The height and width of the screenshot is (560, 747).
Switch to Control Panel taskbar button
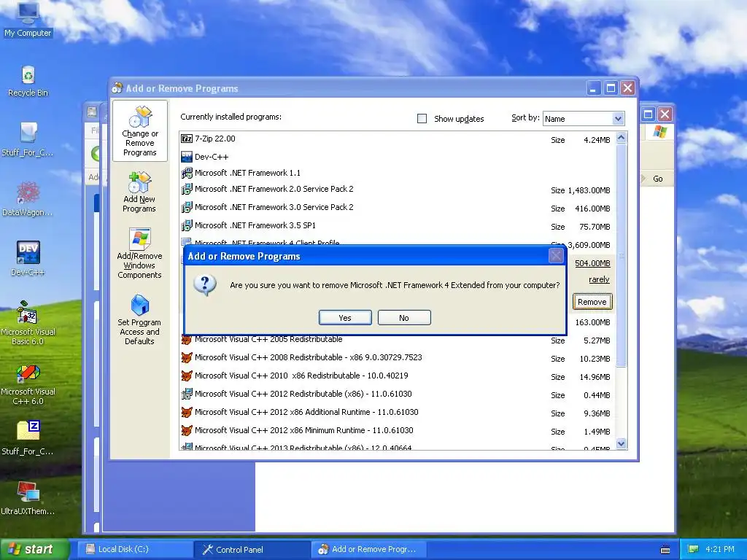[x=252, y=549]
